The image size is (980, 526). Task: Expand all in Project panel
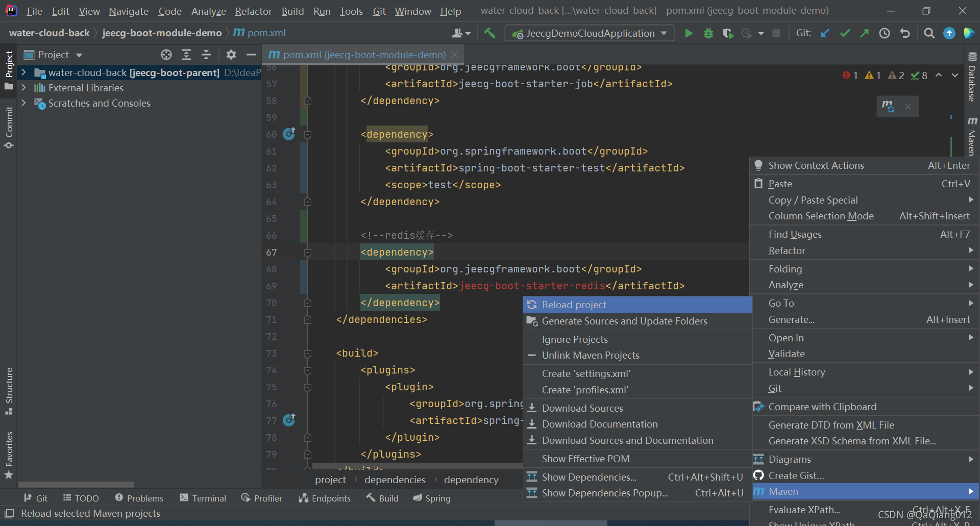coord(186,55)
